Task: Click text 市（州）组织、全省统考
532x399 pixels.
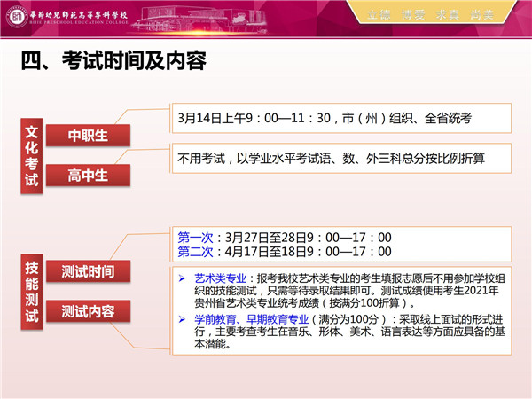Action: 407,118
